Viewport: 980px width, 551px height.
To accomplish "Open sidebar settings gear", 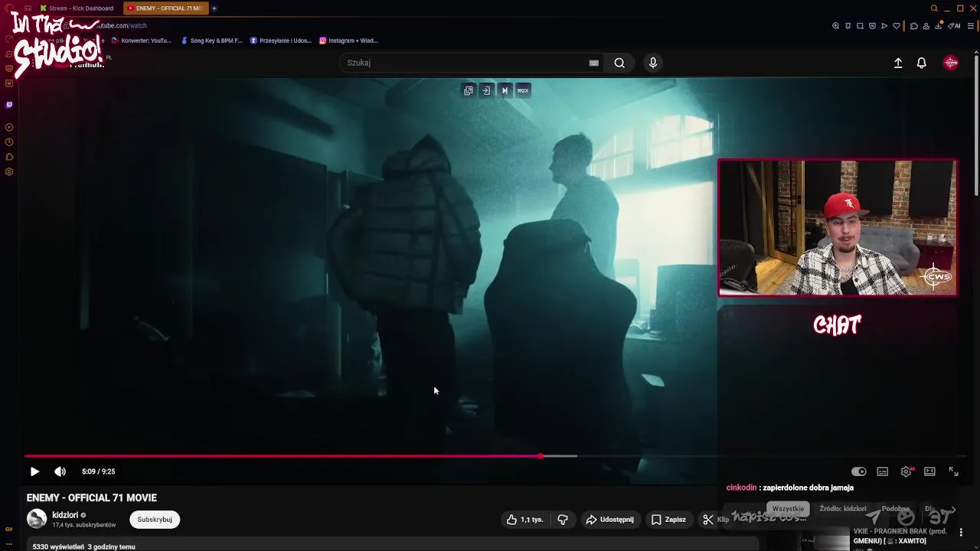I will 9,172.
